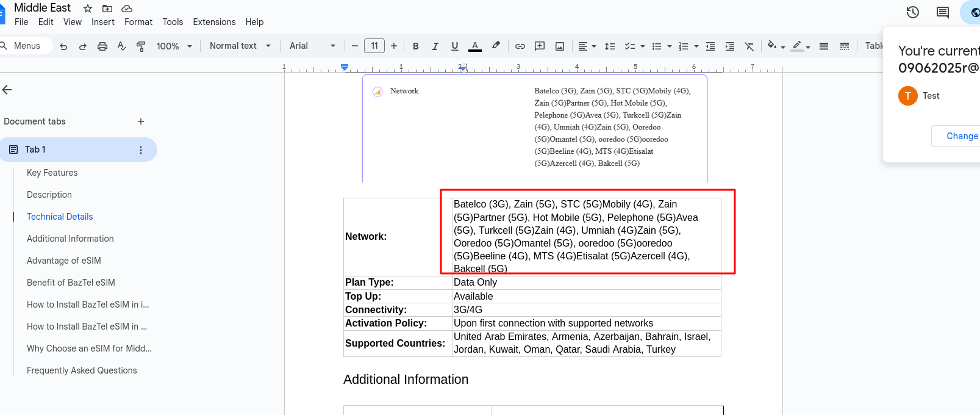The width and height of the screenshot is (980, 415).
Task: Jump to Description heading
Action: 49,195
